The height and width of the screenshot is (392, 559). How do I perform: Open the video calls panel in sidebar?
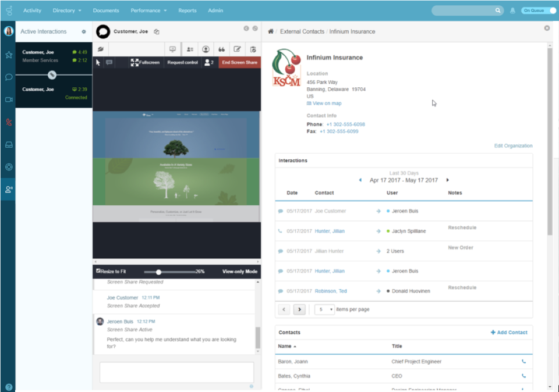pyautogui.click(x=8, y=99)
